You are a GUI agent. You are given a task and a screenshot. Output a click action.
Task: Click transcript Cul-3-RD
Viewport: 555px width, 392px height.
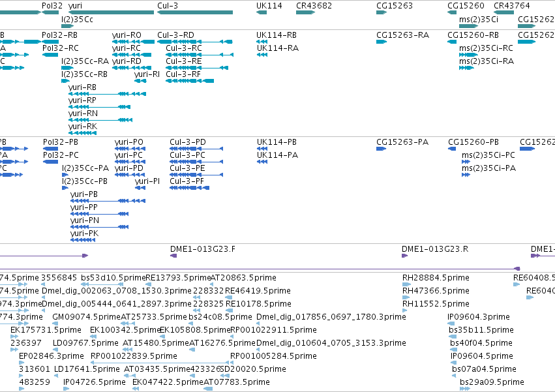(x=176, y=35)
